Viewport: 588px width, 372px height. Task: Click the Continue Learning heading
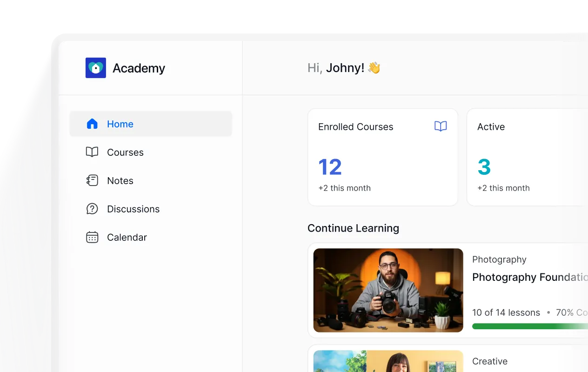point(353,228)
